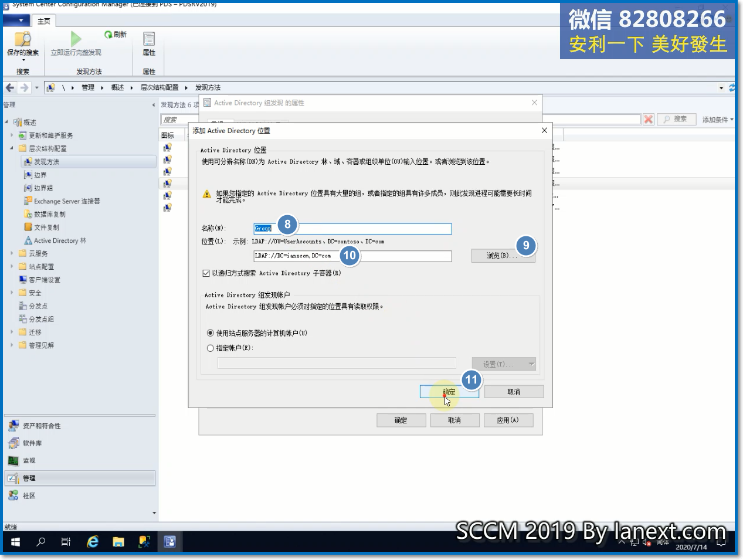Click the 名称 input field
The height and width of the screenshot is (560, 743).
[x=352, y=229]
